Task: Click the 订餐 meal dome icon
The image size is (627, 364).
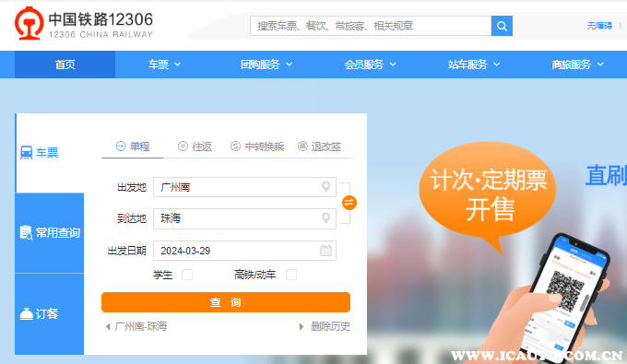Action: 27,314
